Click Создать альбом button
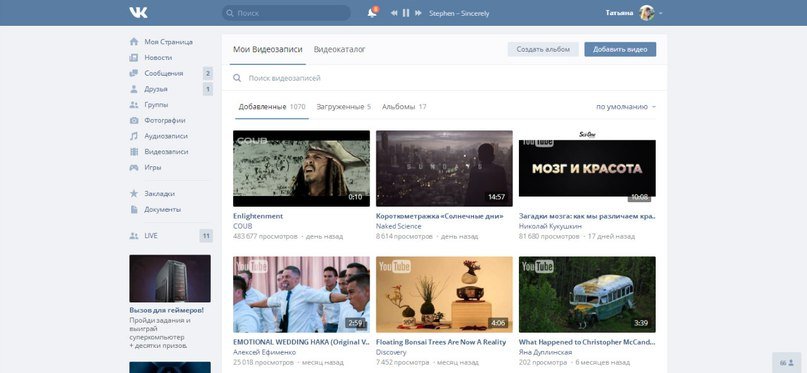Screen dimensions: 807x373 [x=543, y=49]
